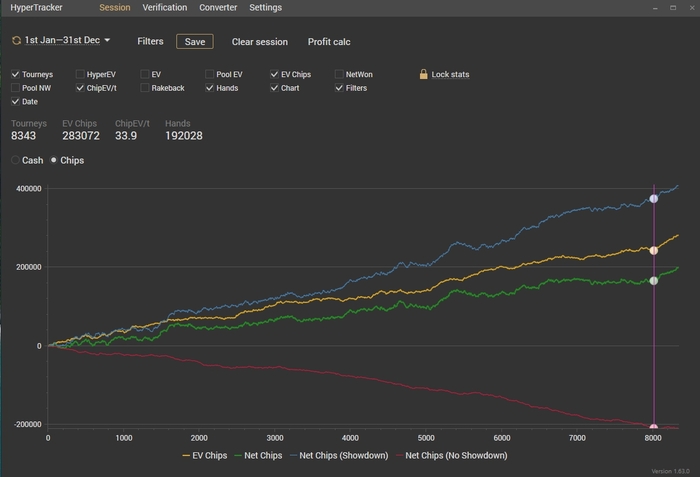Screen dimensions: 700x477
Task: Toggle Net Chips (No Showdown) legend entry
Action: click(x=451, y=456)
